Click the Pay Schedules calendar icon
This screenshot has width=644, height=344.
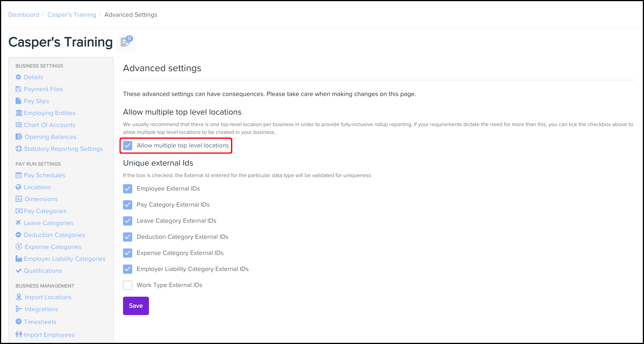19,175
